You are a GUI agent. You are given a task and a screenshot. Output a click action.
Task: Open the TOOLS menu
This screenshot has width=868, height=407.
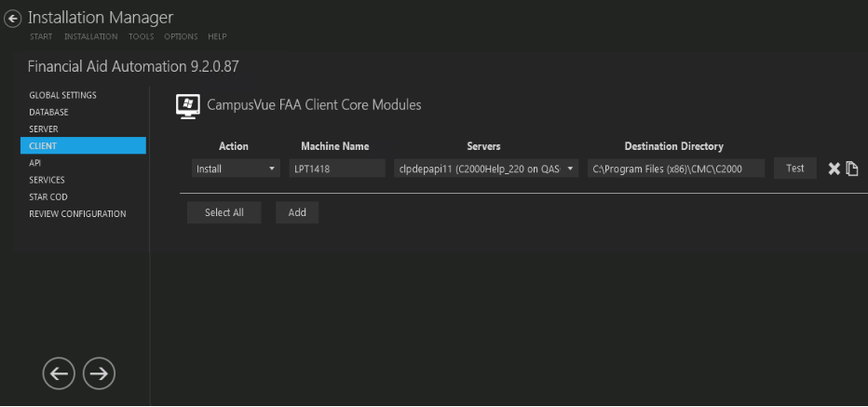tap(141, 36)
